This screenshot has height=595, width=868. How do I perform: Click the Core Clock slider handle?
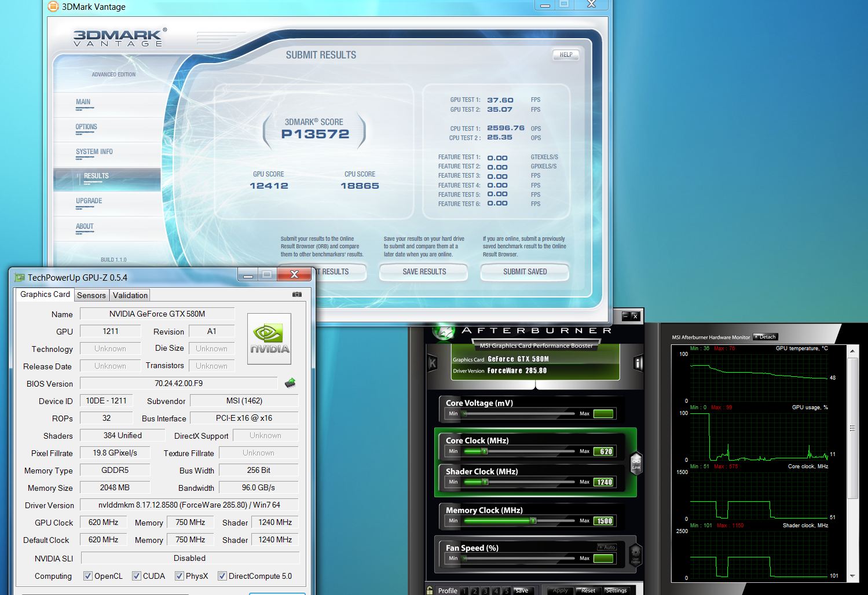(x=485, y=451)
